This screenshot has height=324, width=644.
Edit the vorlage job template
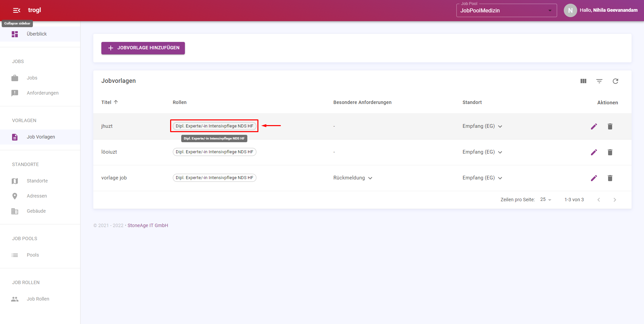point(594,178)
